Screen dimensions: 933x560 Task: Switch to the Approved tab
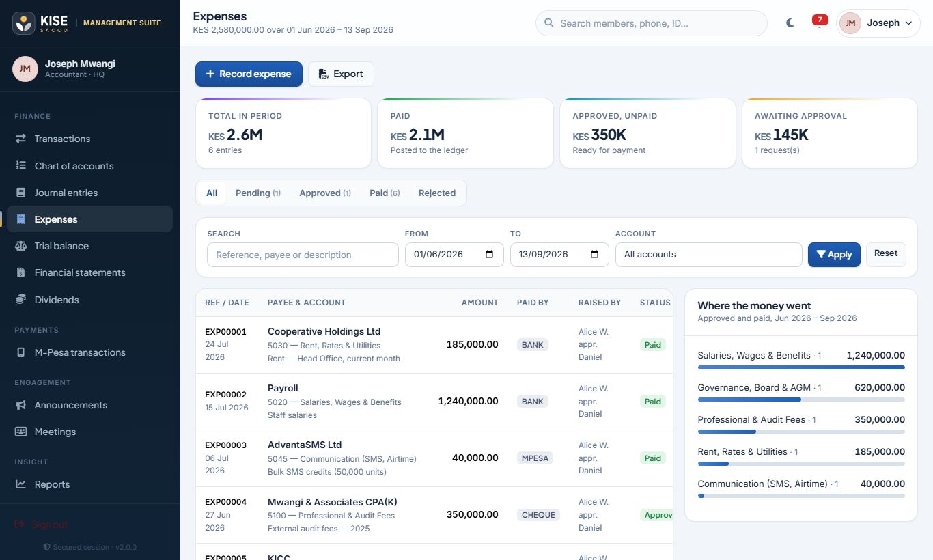(325, 193)
